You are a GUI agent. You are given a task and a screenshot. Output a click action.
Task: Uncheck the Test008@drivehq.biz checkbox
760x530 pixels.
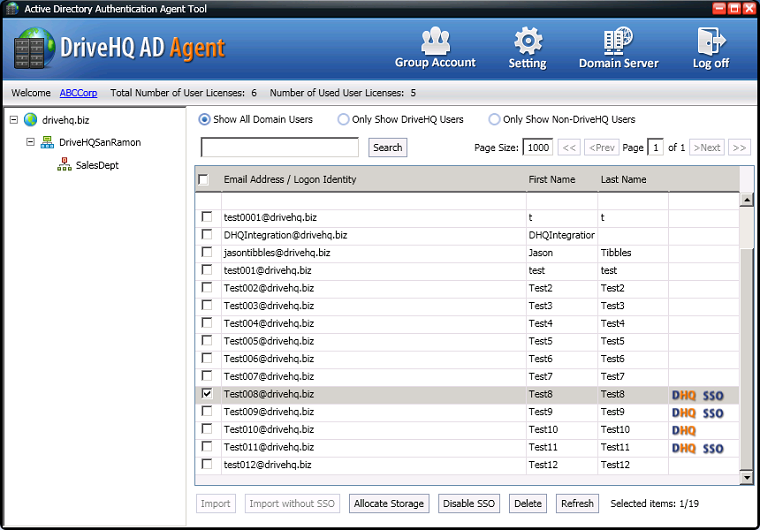[207, 394]
